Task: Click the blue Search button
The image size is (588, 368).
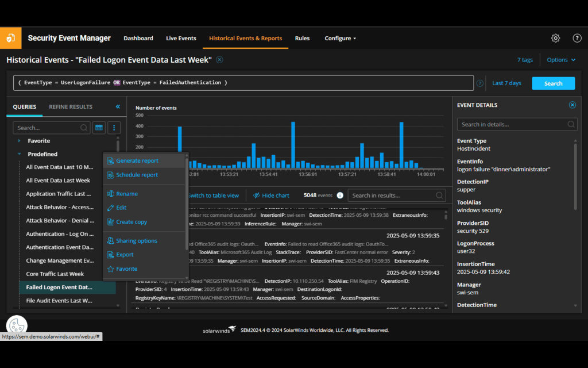Action: point(553,83)
